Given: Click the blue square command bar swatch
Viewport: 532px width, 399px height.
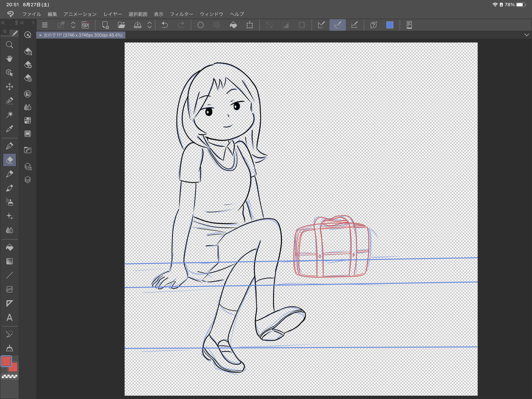Looking at the screenshot, I should (x=390, y=25).
